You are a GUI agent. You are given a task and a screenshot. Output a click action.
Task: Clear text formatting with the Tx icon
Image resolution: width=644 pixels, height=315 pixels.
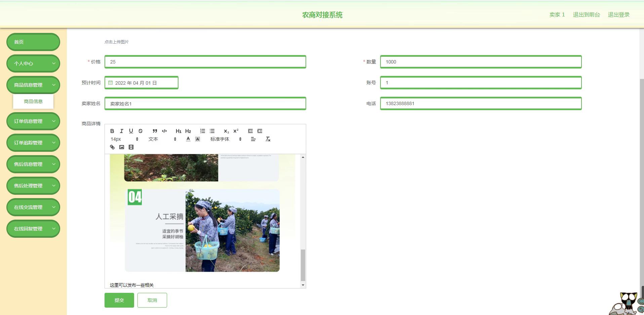tap(268, 139)
